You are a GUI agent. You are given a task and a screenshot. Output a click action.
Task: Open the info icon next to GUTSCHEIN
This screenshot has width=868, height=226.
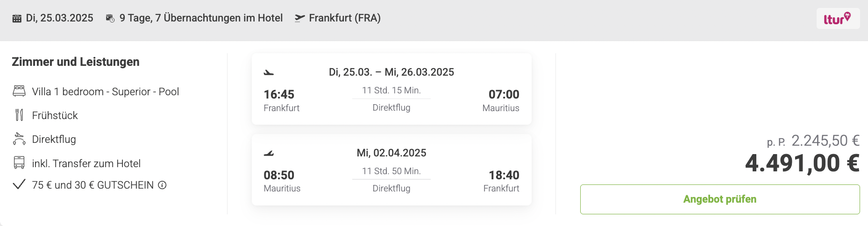(162, 185)
